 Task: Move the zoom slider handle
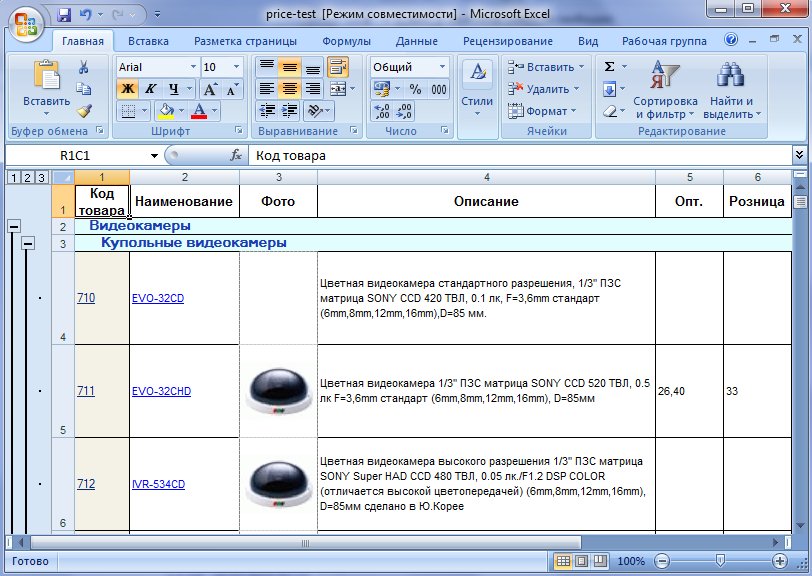tap(720, 560)
